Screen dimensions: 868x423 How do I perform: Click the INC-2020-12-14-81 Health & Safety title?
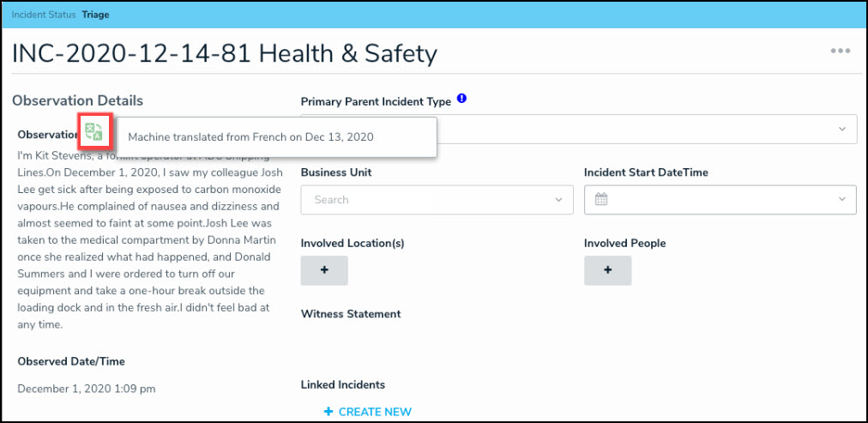click(x=225, y=54)
